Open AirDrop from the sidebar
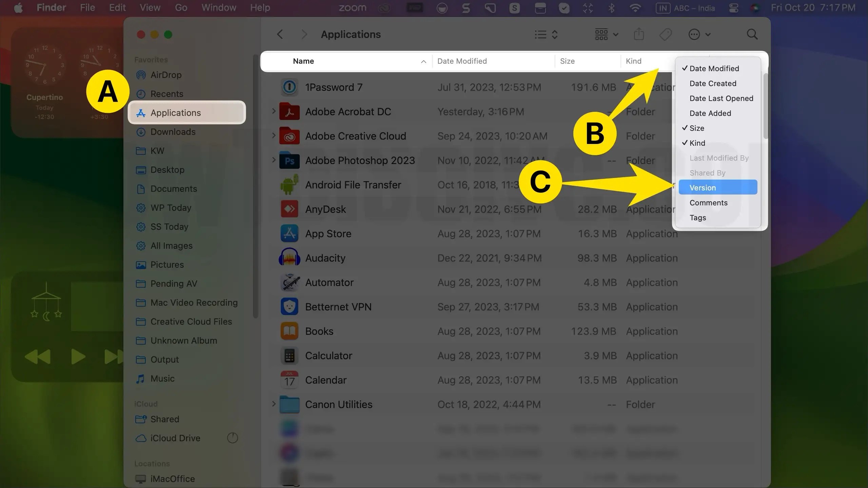 point(166,75)
